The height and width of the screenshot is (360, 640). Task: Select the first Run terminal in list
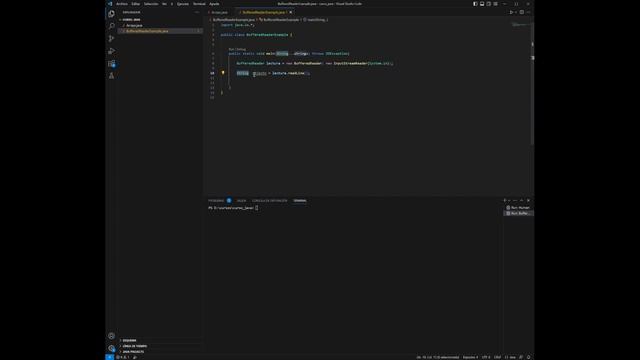[518, 208]
